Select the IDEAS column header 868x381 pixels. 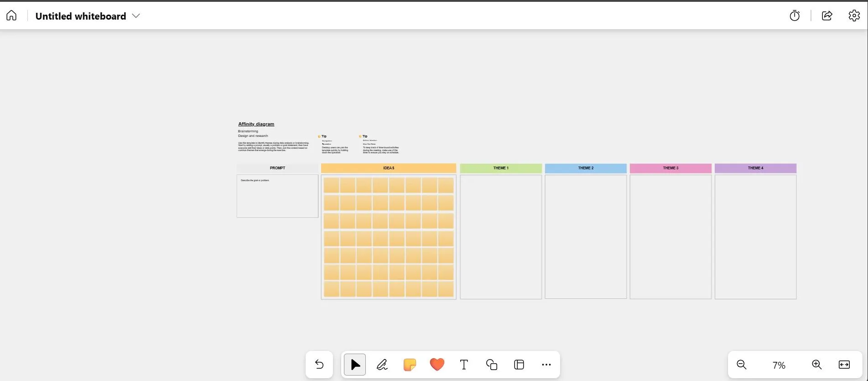[389, 168]
